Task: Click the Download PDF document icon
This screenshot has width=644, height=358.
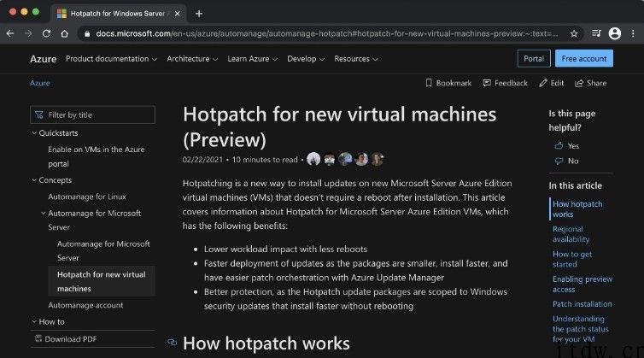Action: pos(38,338)
